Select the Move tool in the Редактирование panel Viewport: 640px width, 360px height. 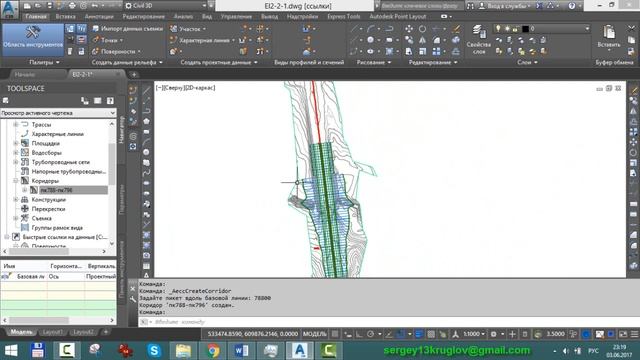click(x=409, y=29)
